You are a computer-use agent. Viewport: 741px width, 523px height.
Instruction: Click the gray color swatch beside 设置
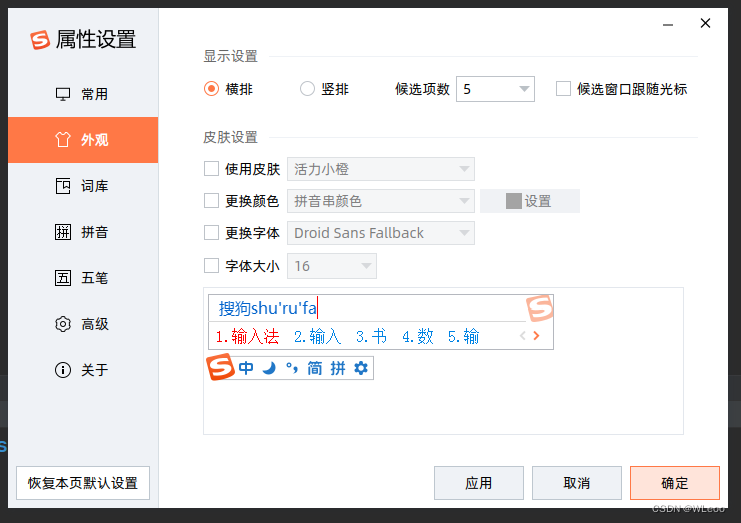(x=514, y=201)
